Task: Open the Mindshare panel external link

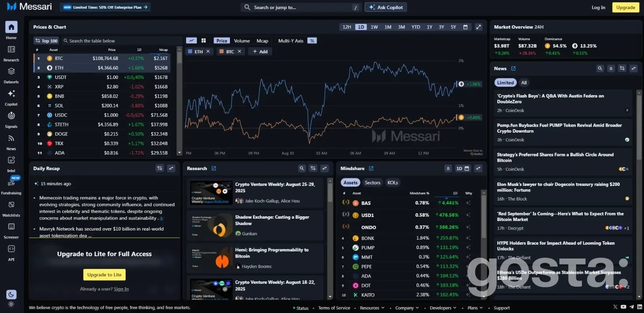Action: point(371,169)
